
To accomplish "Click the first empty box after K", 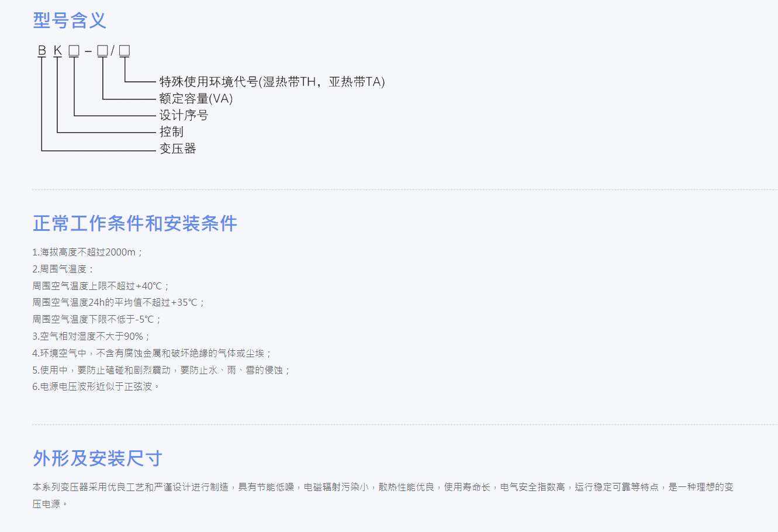I will (x=74, y=51).
